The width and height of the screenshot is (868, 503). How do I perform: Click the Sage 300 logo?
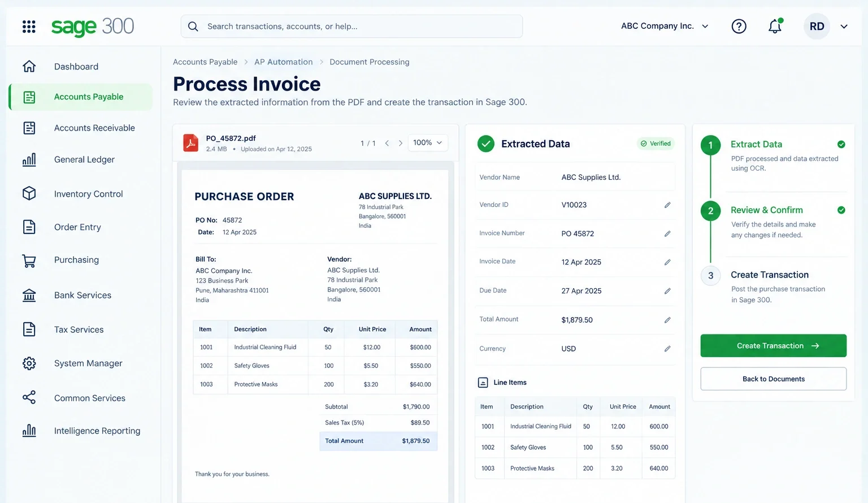93,27
